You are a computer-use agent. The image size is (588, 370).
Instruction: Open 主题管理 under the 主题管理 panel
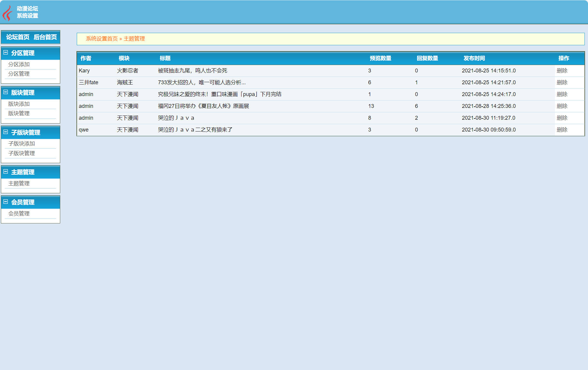(x=19, y=183)
